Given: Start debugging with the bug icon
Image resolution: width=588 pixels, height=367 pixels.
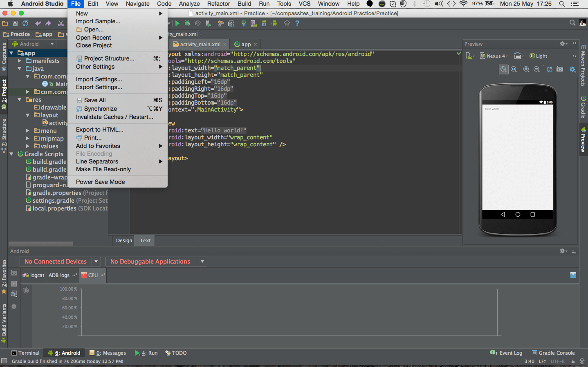Looking at the screenshot, I should pyautogui.click(x=188, y=23).
